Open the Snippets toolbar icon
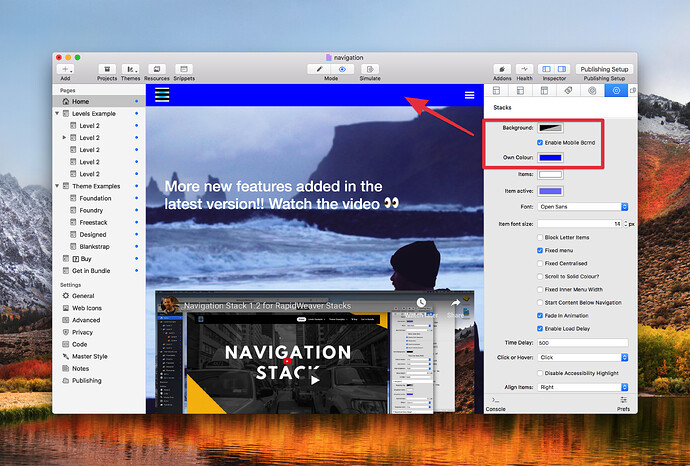This screenshot has height=466, width=690. (x=184, y=69)
